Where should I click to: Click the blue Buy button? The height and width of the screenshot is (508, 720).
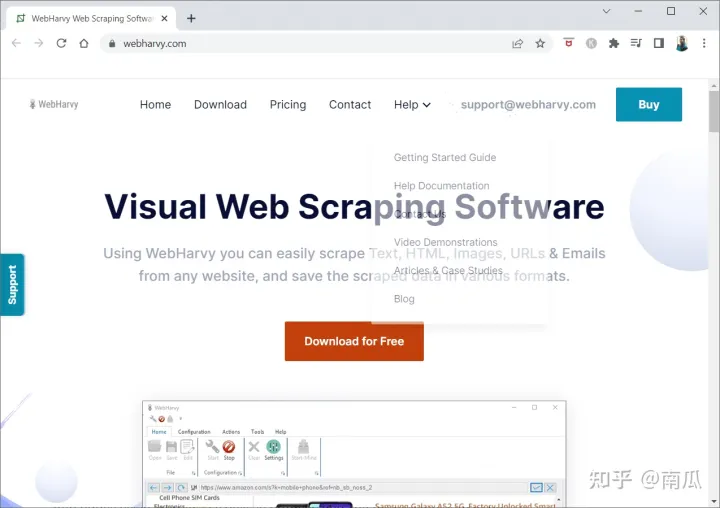pyautogui.click(x=649, y=104)
